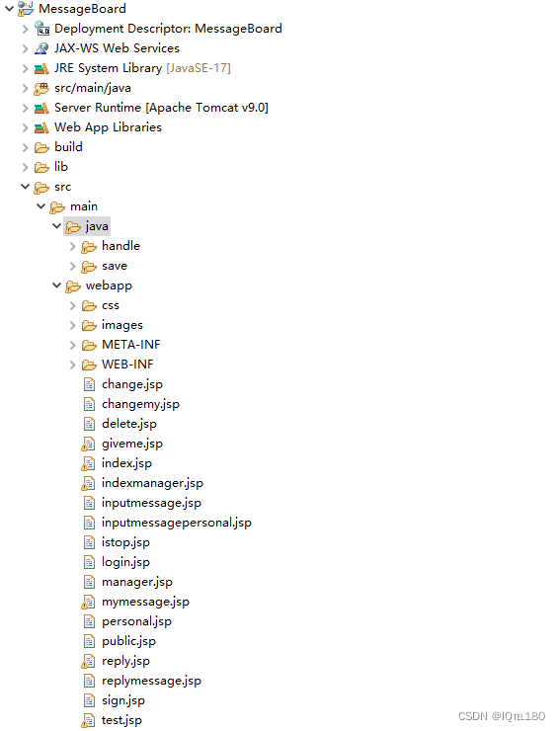Click the JAX-WS Web Services icon
The image size is (560, 731).
[41, 48]
